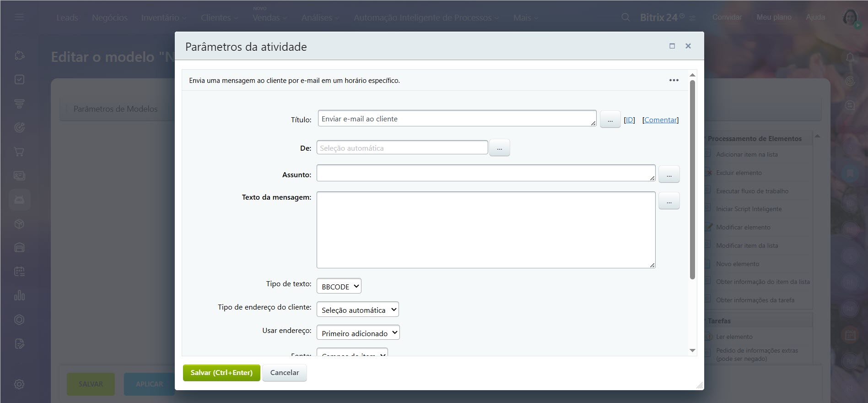
Task: Open Ajuda in the top bar
Action: (815, 17)
